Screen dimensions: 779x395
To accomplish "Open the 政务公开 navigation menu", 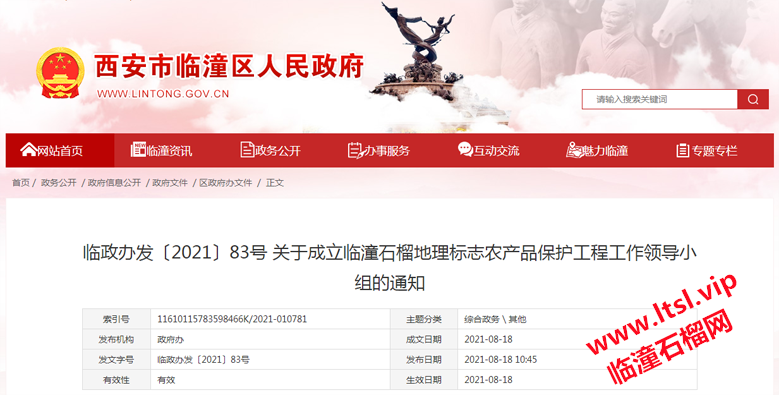I will click(271, 150).
